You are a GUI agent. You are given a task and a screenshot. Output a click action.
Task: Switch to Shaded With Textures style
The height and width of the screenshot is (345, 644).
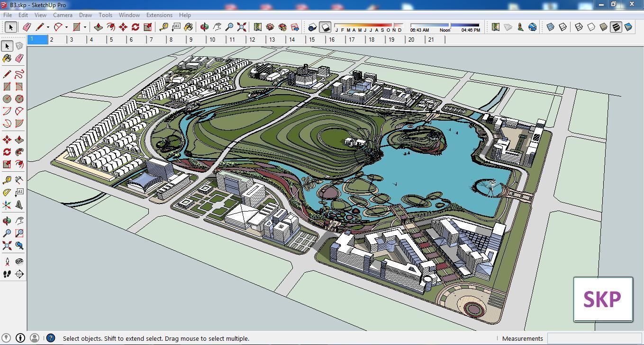tap(616, 27)
